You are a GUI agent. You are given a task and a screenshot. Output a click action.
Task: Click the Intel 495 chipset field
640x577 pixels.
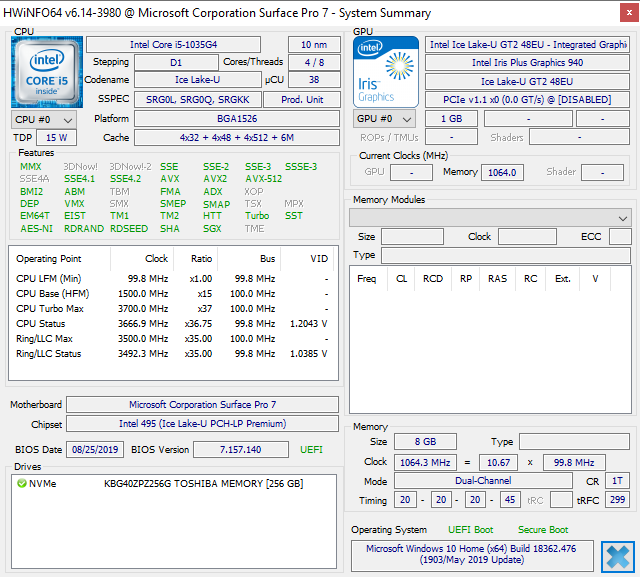202,425
